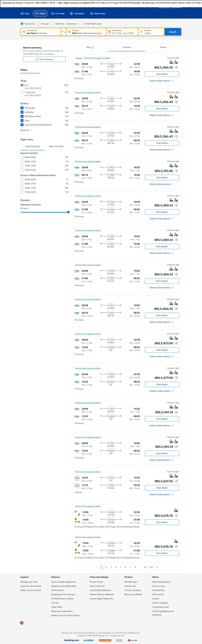
Task: Click the price info icon beside BRL5,366.05
Action: (x=176, y=67)
